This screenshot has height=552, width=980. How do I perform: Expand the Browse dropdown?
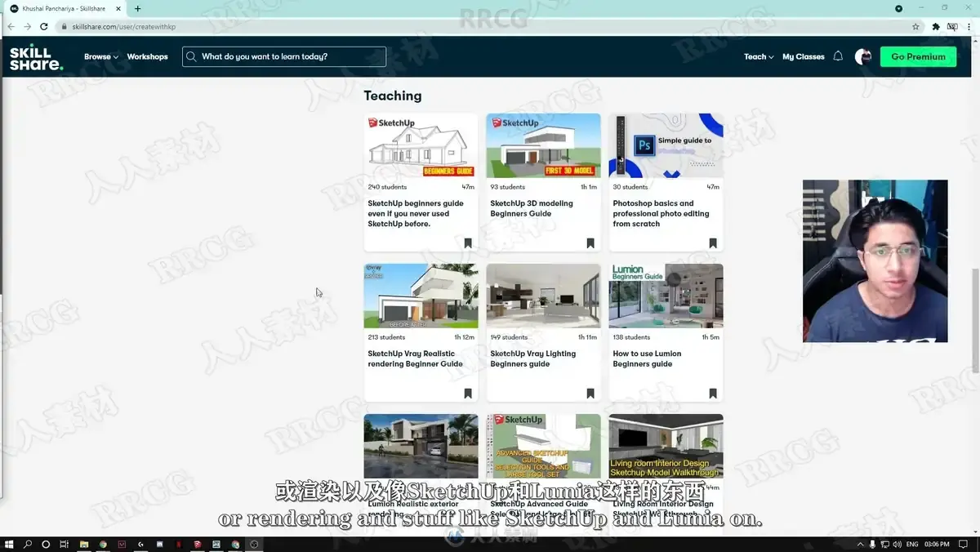101,56
